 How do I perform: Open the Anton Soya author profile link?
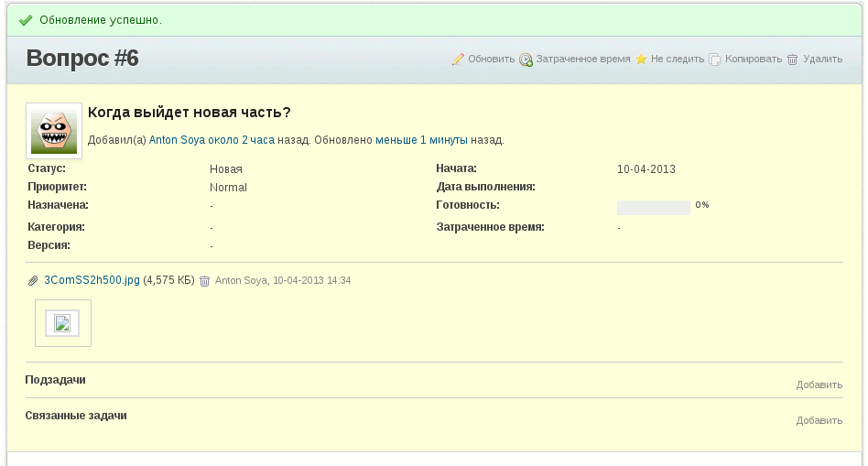(x=176, y=141)
